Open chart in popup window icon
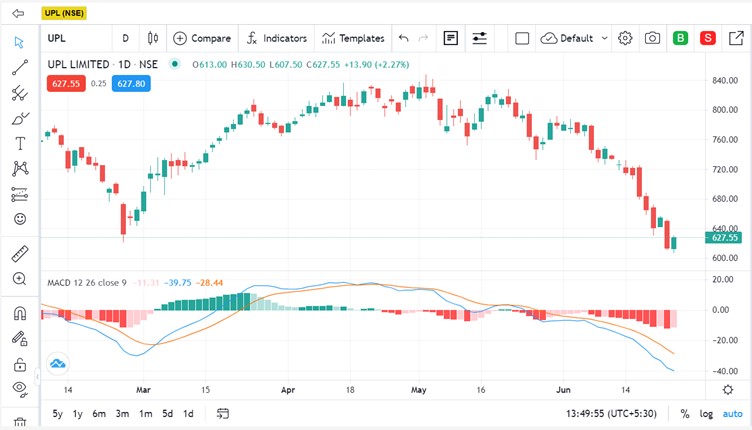The height and width of the screenshot is (430, 752). (736, 38)
